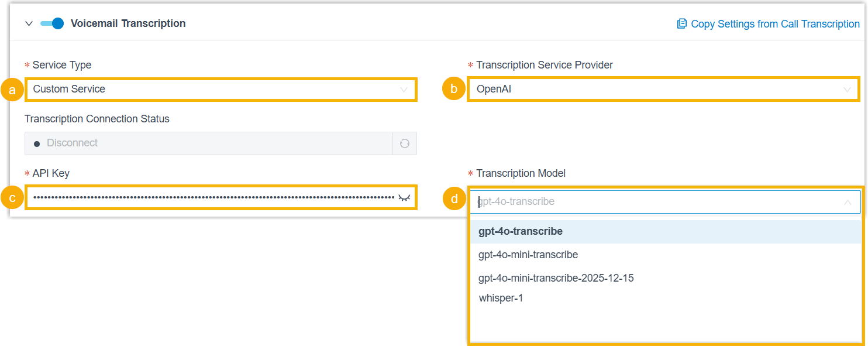The image size is (868, 346).
Task: Click the Service Type label
Action: click(62, 65)
